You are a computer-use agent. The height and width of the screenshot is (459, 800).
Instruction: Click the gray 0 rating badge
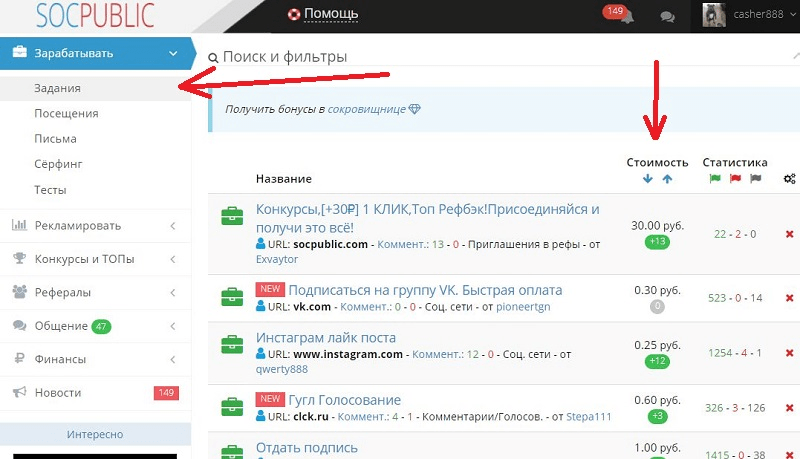coord(657,307)
